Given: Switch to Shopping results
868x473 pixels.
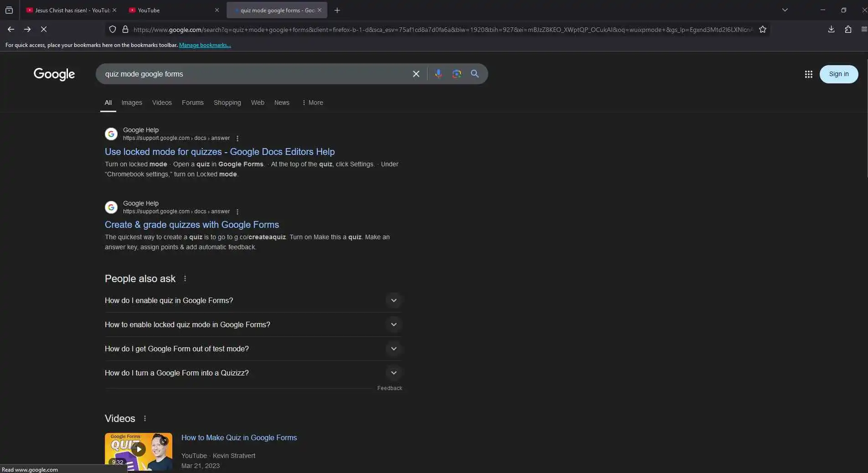Looking at the screenshot, I should [x=227, y=103].
